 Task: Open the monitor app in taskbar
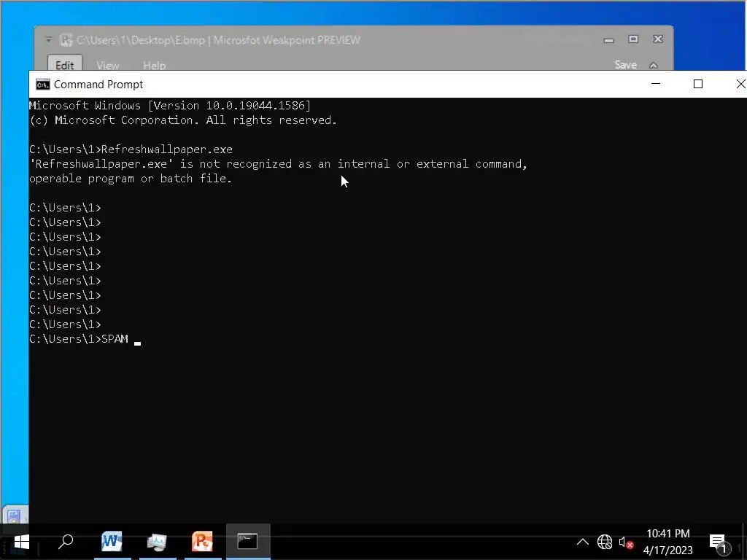pyautogui.click(x=157, y=542)
